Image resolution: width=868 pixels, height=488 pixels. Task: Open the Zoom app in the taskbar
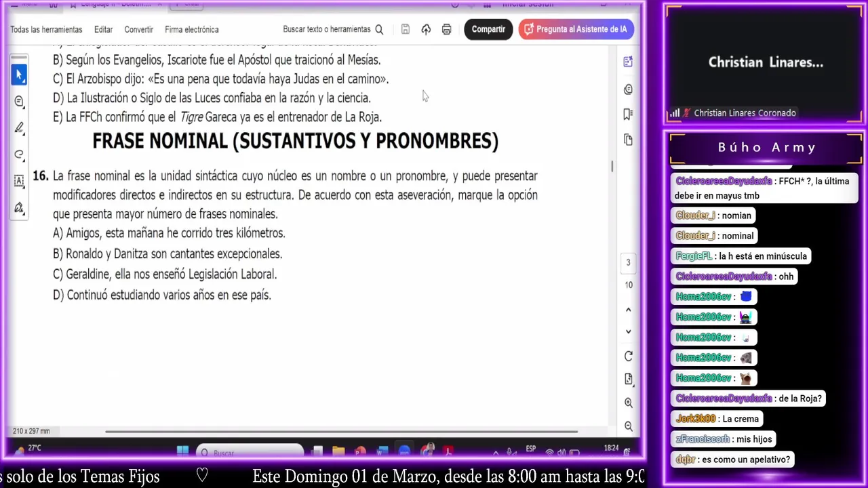[404, 451]
